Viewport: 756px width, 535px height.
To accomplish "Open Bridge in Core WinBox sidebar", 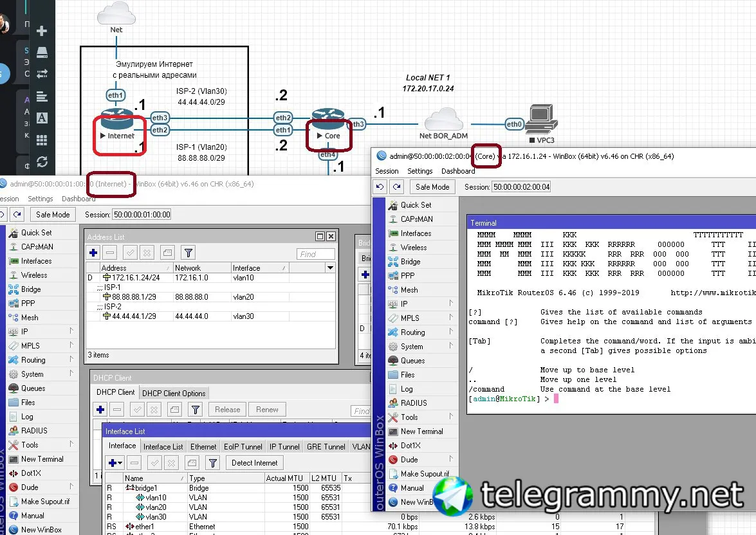I will coord(410,262).
